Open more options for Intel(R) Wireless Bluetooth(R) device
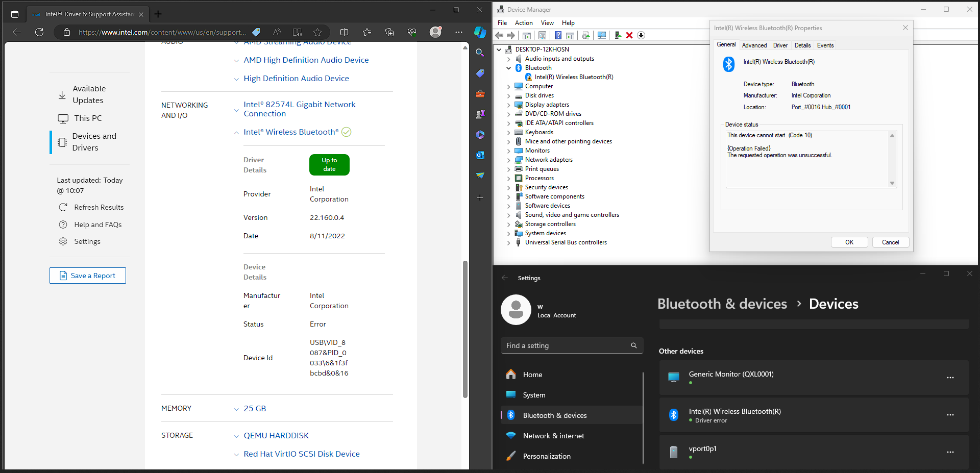This screenshot has width=980, height=473. 950,415
